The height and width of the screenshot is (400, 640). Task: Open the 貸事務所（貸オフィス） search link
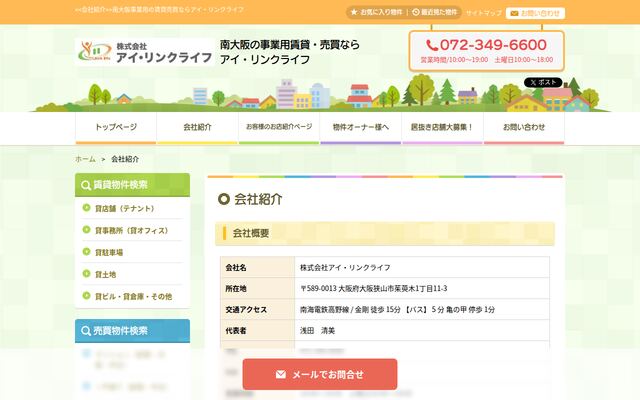point(131,231)
